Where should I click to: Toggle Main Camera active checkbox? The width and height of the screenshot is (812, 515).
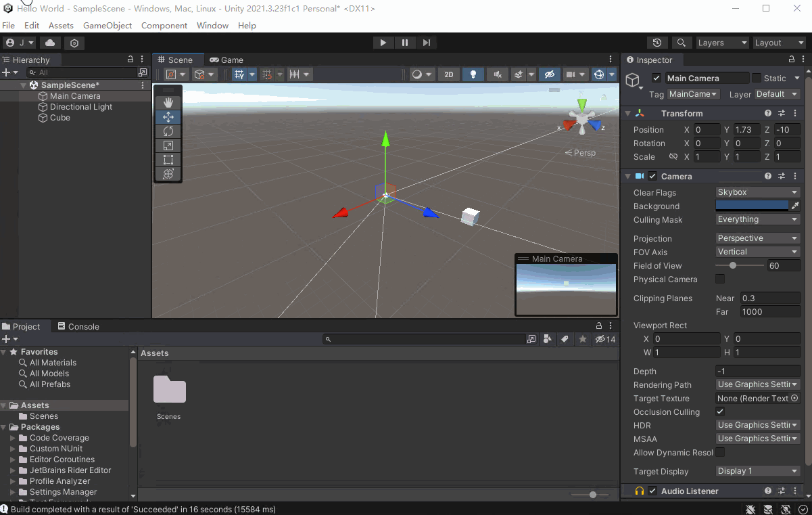(656, 78)
